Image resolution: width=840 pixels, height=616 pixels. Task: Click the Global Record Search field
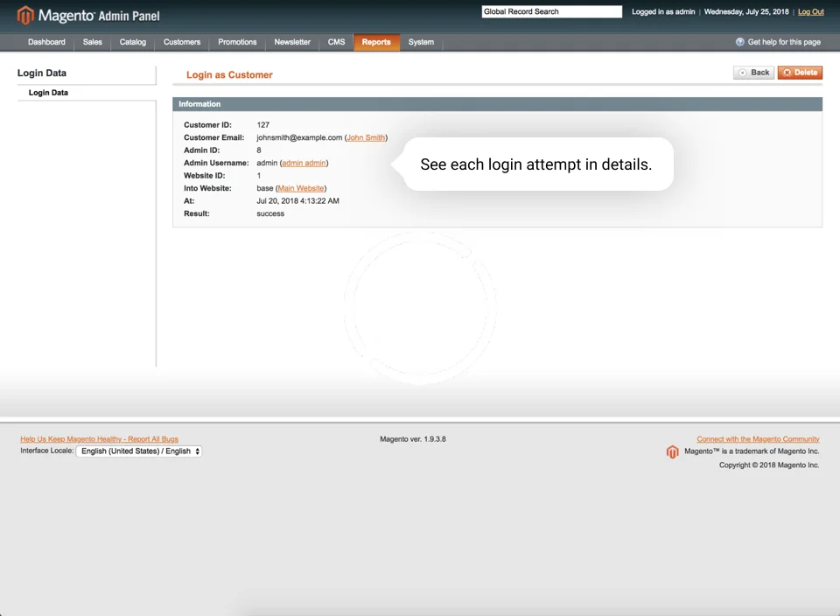[551, 12]
